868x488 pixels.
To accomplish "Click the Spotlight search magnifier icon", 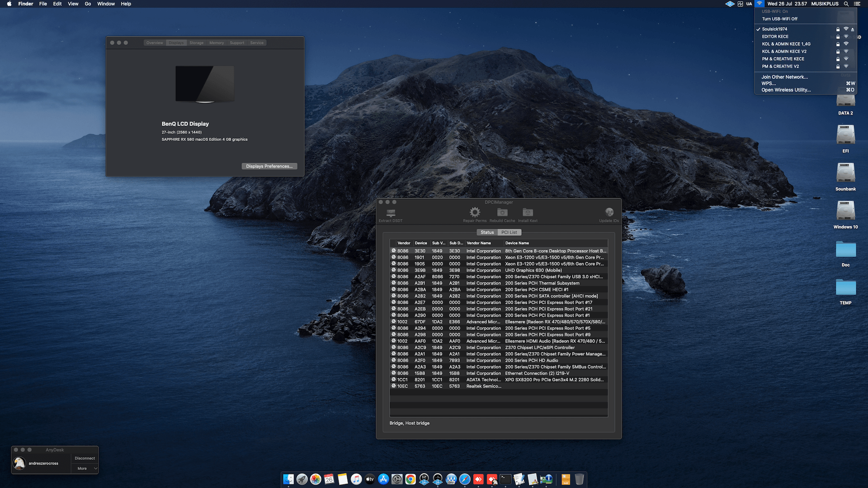I will pos(846,4).
